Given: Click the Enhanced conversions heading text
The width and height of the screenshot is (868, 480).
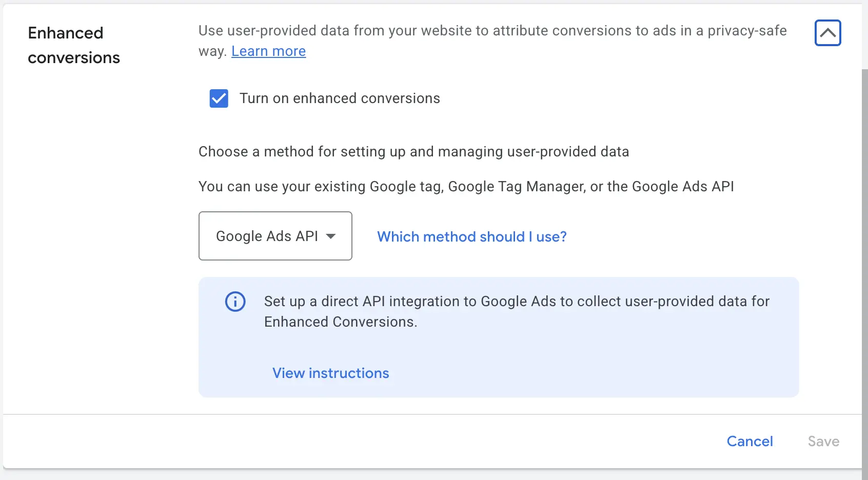Looking at the screenshot, I should tap(74, 45).
